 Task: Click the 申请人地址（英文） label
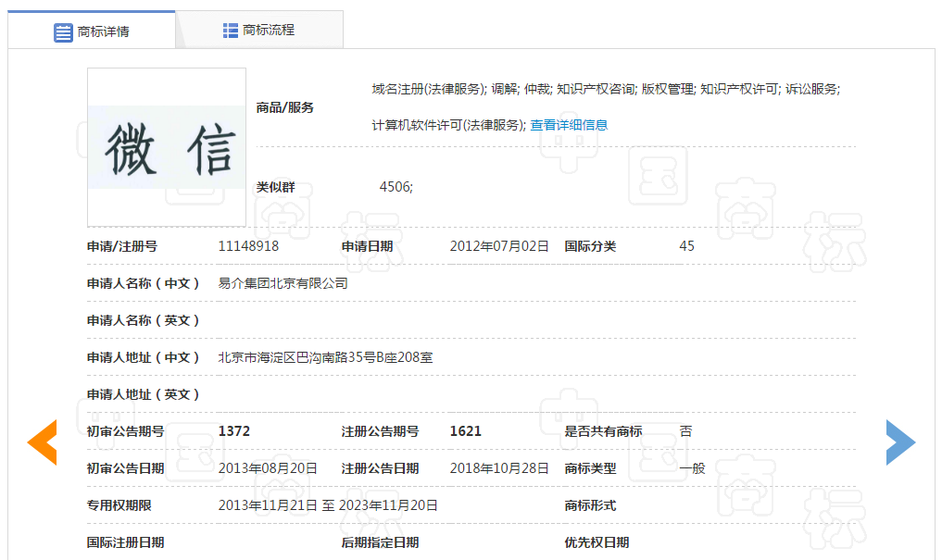point(143,394)
